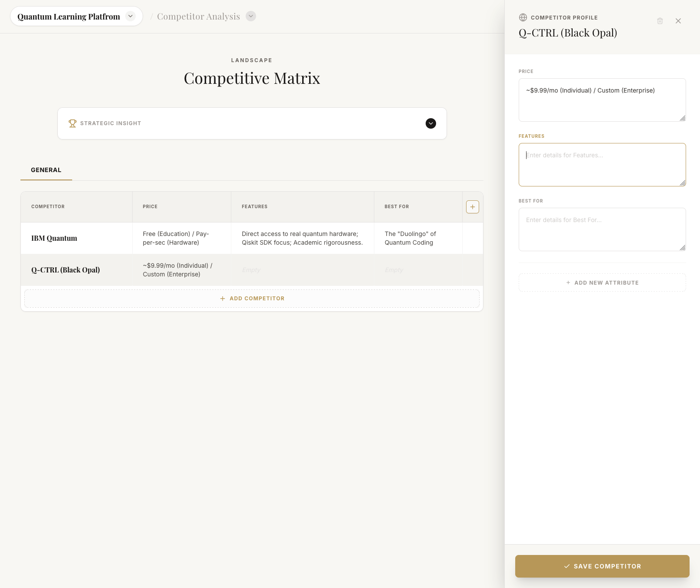Select the IBM Quantum competitor name
This screenshot has width=700, height=588.
(x=54, y=238)
